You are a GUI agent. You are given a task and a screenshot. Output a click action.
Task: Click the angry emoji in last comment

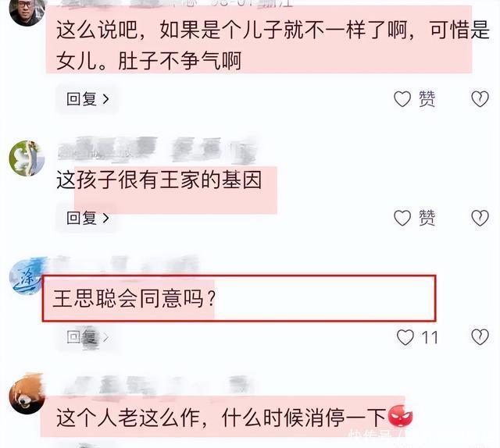point(400,417)
